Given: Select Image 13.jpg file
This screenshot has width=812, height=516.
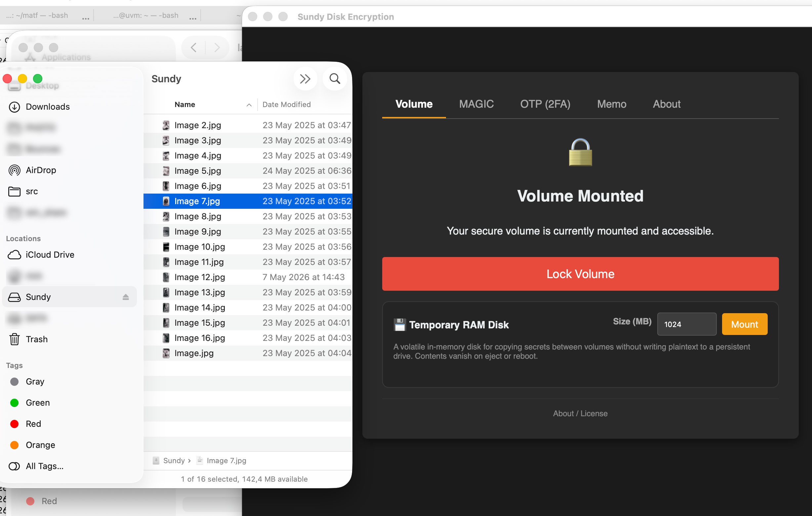Looking at the screenshot, I should 248,292.
